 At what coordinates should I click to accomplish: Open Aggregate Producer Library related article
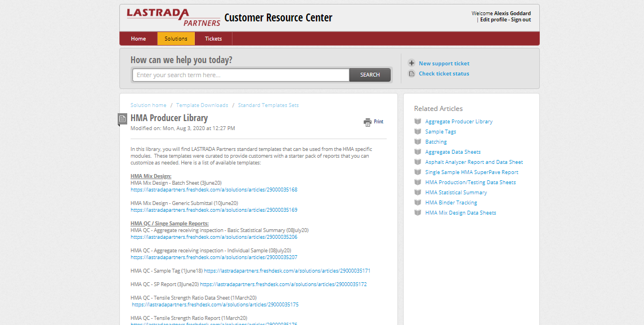tap(459, 122)
